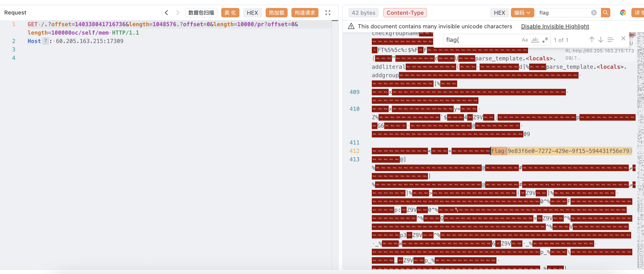Click the warning triangle icon

351,26
